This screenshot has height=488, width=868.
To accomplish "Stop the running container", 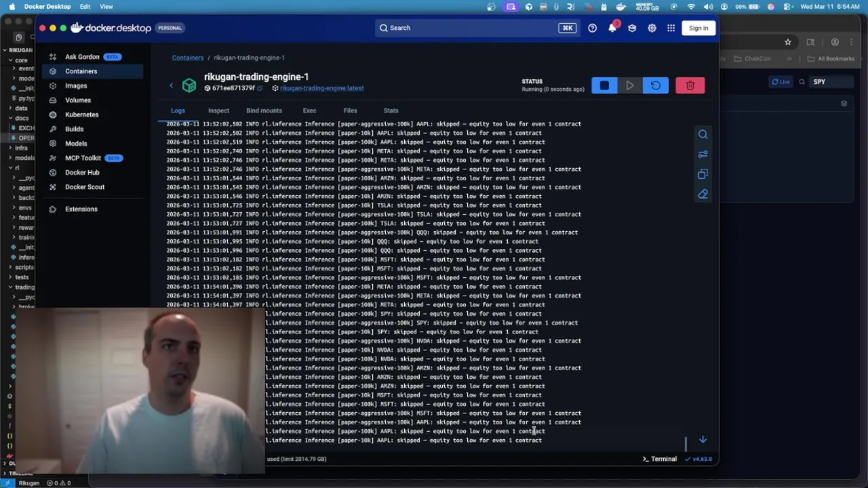I will [604, 85].
